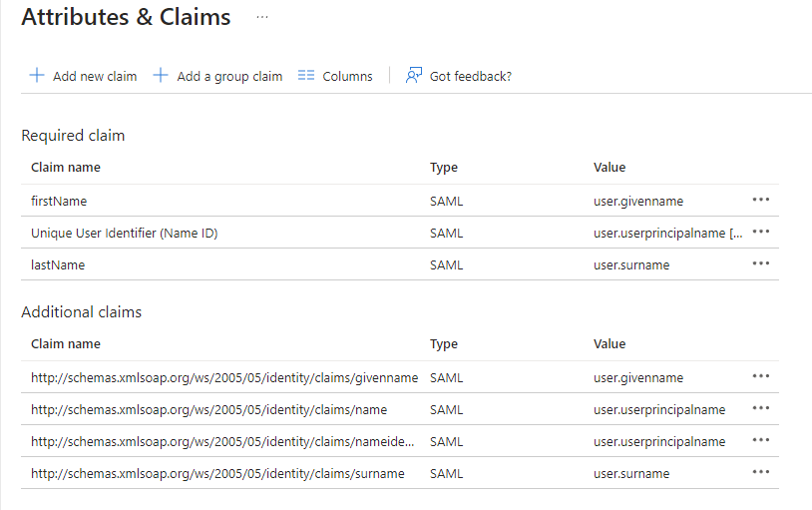Click the plus icon for Add new claim
This screenshot has height=510, width=812.
[x=37, y=76]
